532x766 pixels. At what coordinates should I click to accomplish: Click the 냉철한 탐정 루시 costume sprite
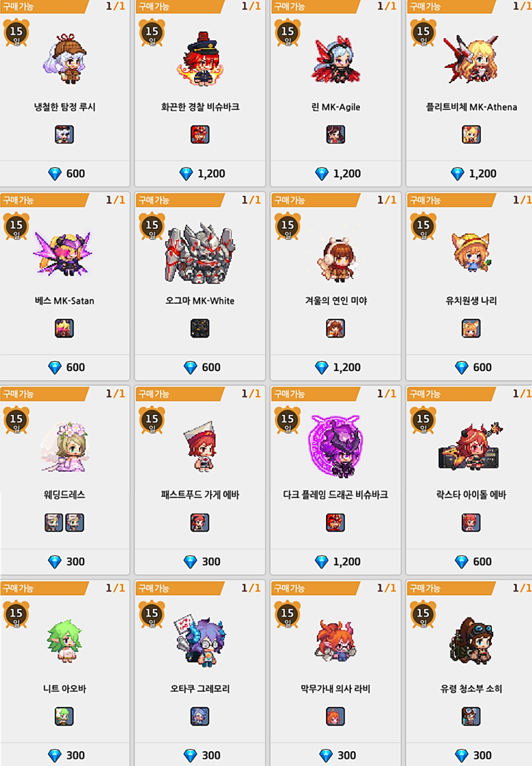pos(65,59)
